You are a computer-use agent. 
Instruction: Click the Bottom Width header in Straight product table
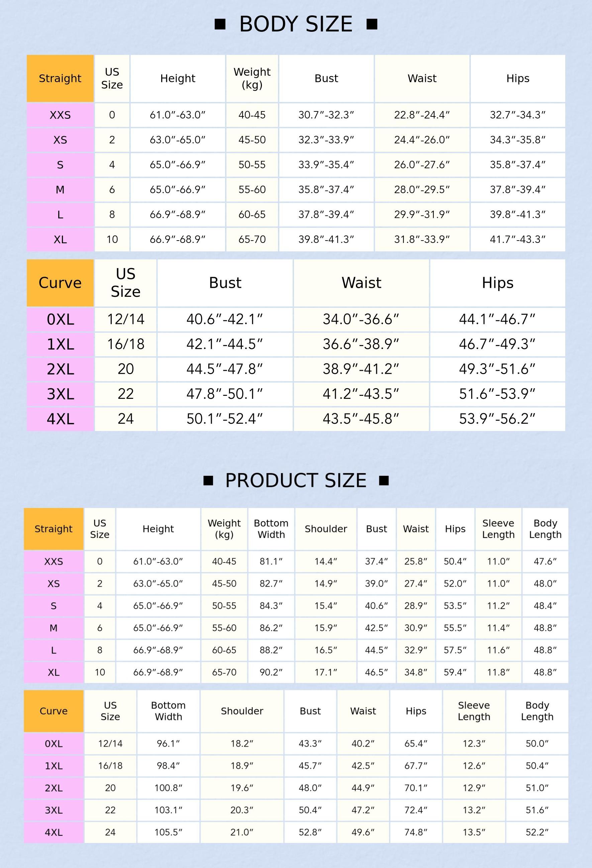[x=271, y=529]
